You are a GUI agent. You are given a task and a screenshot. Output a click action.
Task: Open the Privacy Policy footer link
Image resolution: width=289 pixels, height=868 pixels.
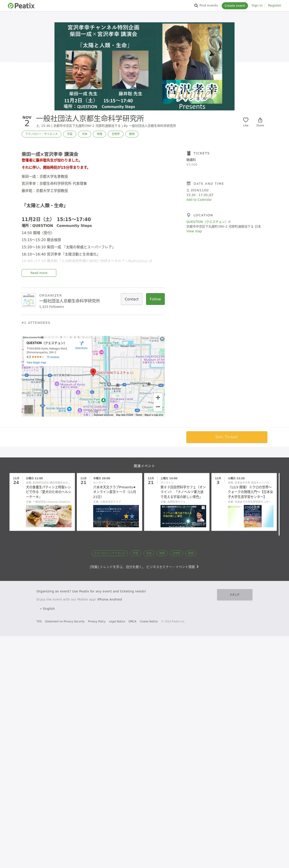click(x=97, y=621)
